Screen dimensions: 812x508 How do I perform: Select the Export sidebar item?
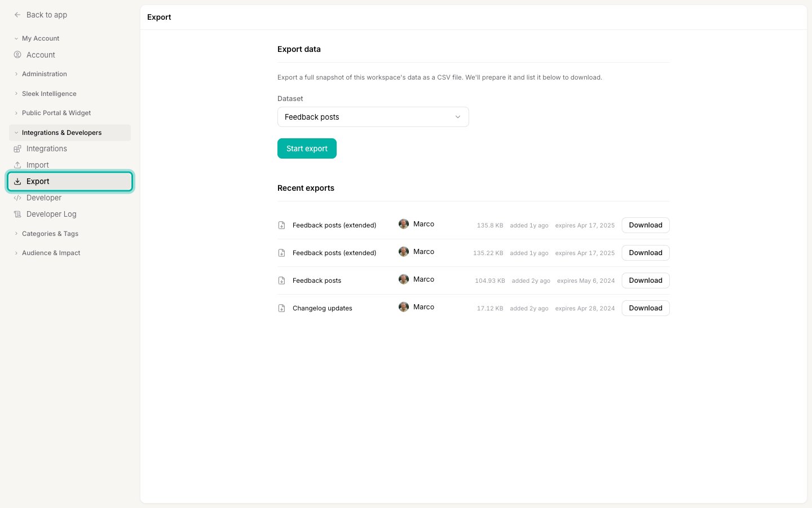[70, 181]
